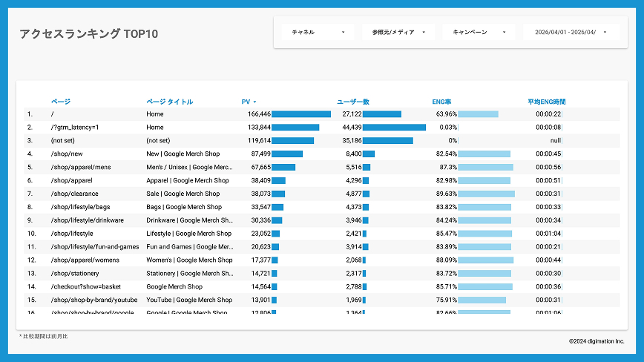Select the /?gtm_latency=1 page cell
644x362 pixels.
click(x=75, y=128)
